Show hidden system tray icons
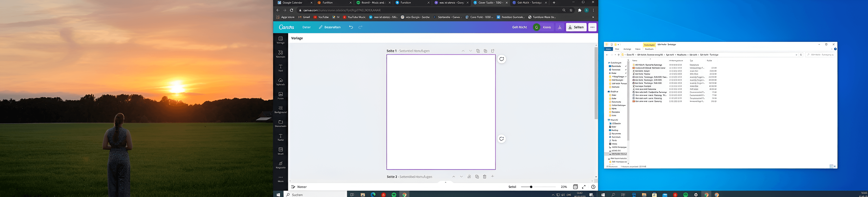 pyautogui.click(x=553, y=195)
